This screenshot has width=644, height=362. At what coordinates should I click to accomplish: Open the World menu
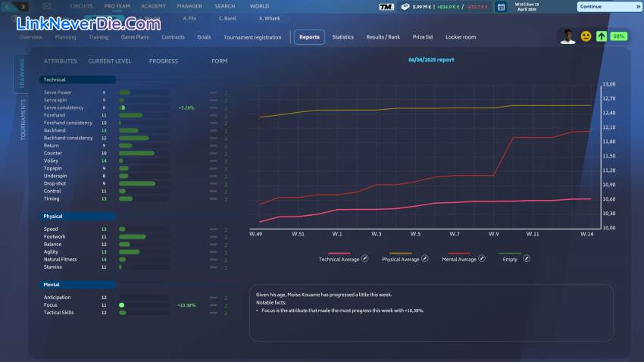click(x=259, y=6)
